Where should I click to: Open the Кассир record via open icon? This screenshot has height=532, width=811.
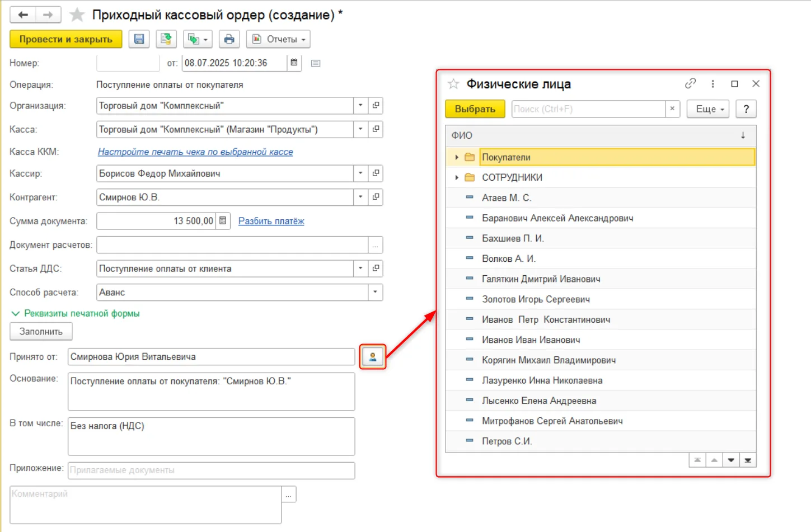tap(376, 173)
